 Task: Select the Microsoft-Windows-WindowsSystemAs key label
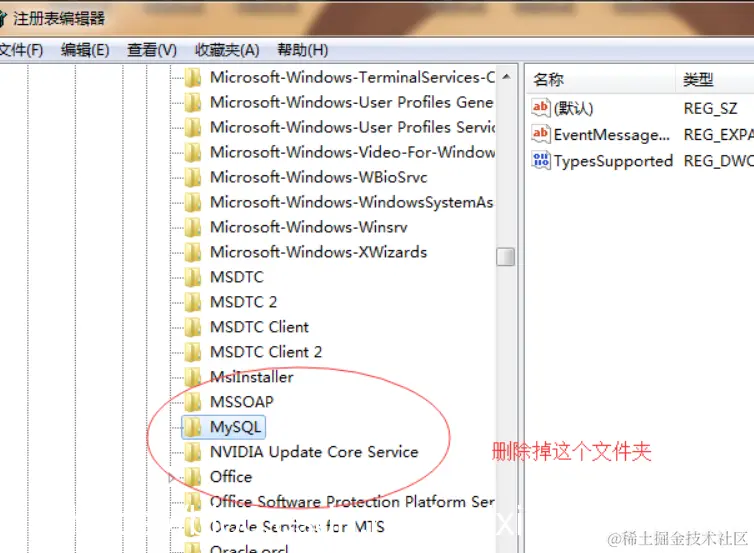(x=352, y=202)
